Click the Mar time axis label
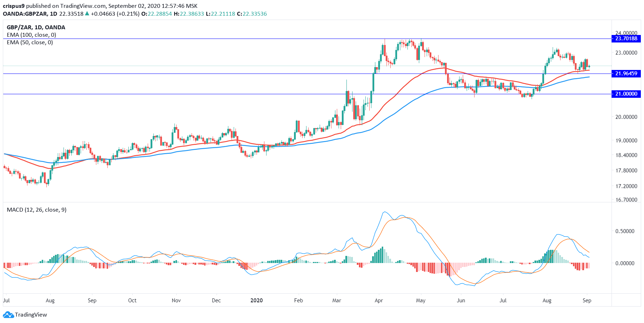Viewport: 644px width, 323px height. [337, 301]
